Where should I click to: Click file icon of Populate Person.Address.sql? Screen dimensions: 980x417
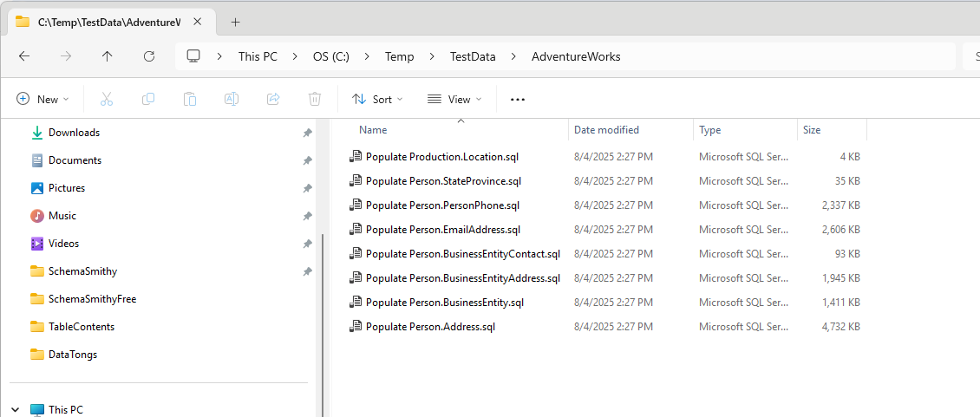[356, 326]
